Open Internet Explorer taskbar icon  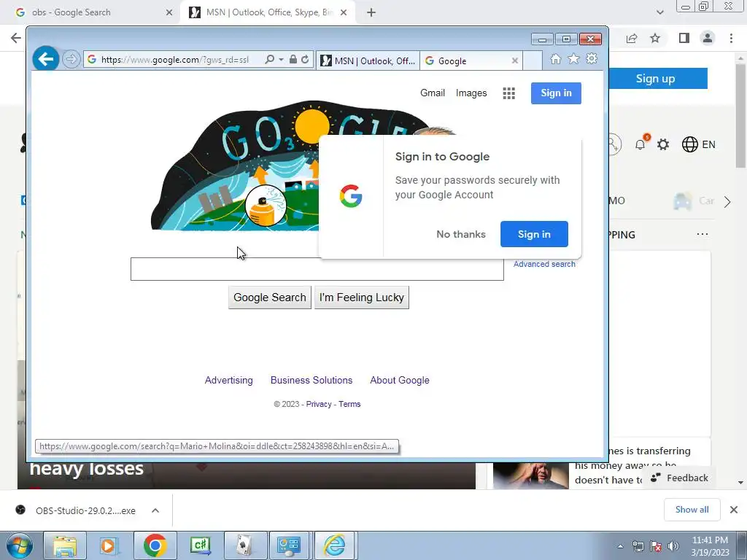[x=335, y=545]
